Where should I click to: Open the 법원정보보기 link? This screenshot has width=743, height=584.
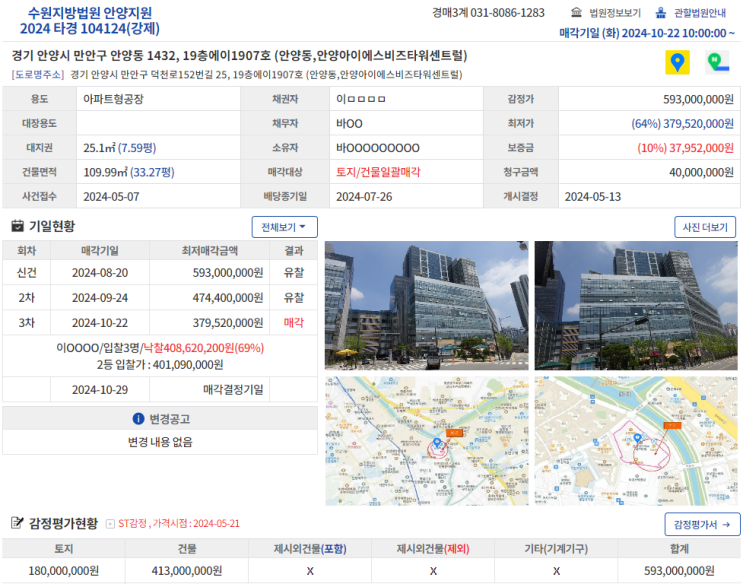tap(615, 13)
